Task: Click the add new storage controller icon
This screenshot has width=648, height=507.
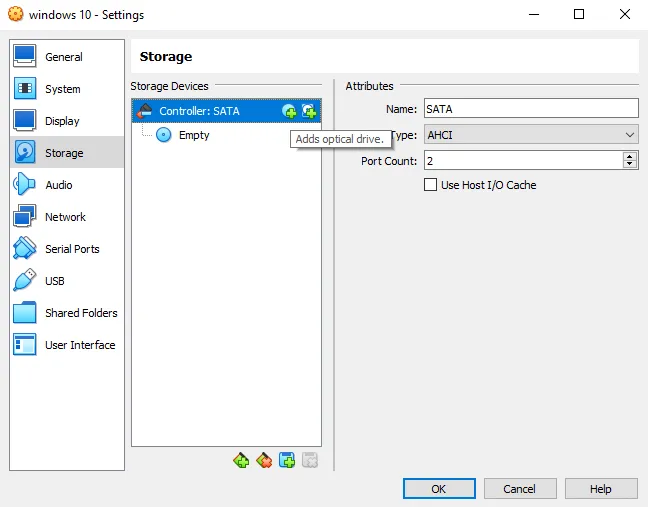Action: [x=241, y=460]
